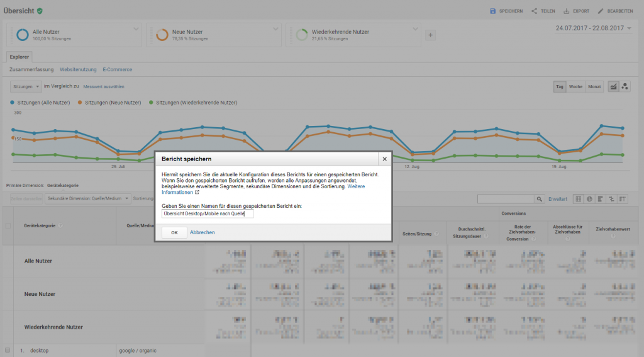644x357 pixels.
Task: Click the 'desktop' device category cell
Action: click(x=40, y=351)
